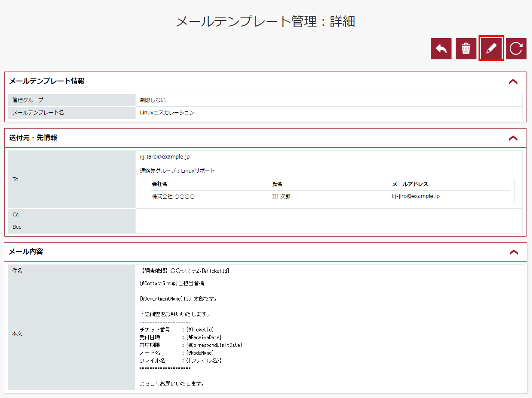Click the Bcc row label

tap(17, 227)
